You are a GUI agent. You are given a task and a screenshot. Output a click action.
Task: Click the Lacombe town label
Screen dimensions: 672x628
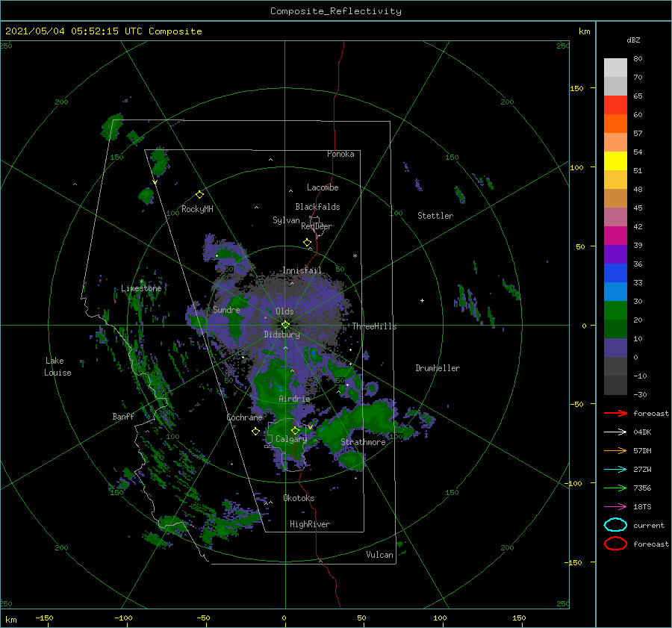[323, 187]
